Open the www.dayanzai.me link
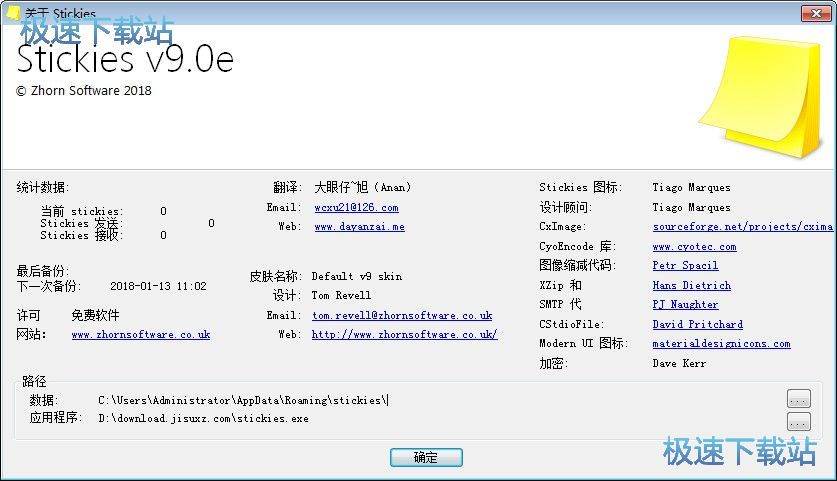Viewport: 837px width, 481px height. click(x=359, y=227)
